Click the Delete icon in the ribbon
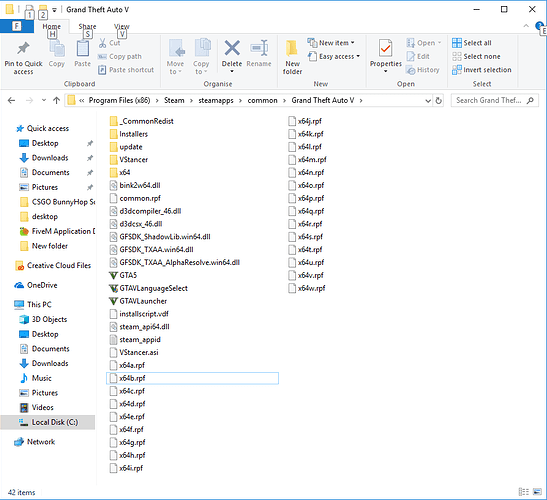The width and height of the screenshot is (547, 500). [232, 48]
